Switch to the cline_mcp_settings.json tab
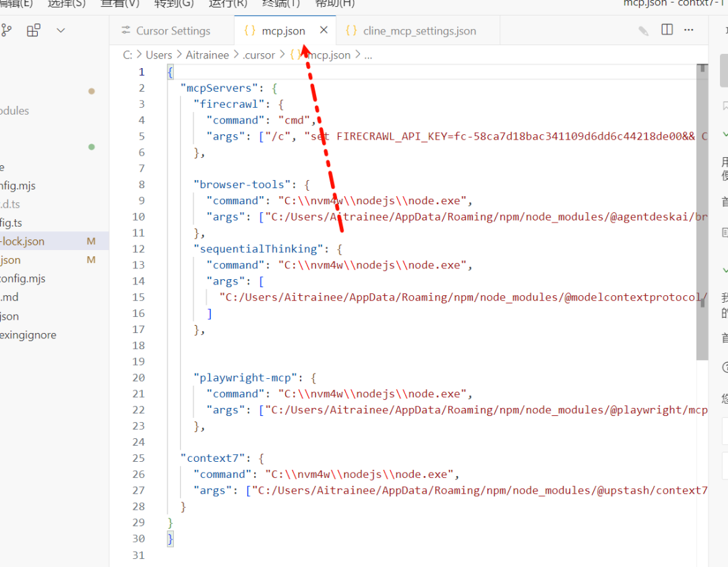The width and height of the screenshot is (728, 567). [x=419, y=31]
